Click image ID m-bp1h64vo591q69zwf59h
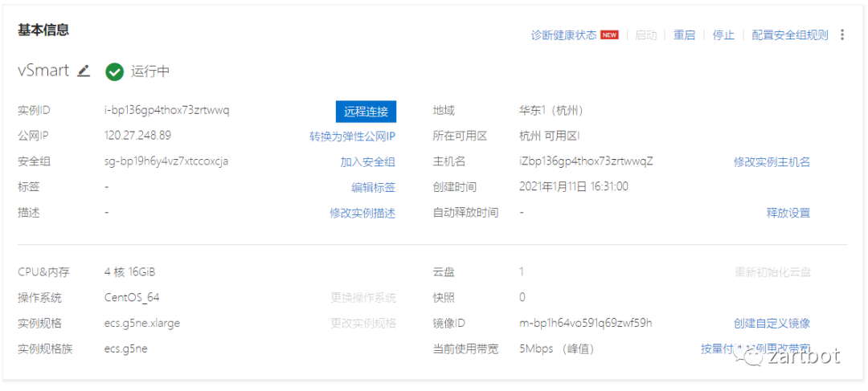 [586, 323]
